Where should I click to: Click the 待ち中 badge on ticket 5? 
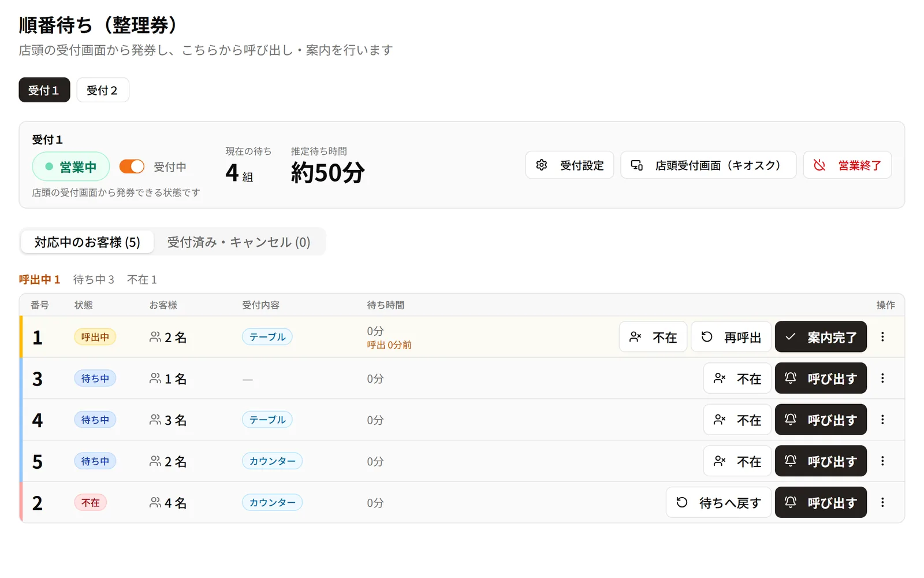(95, 461)
